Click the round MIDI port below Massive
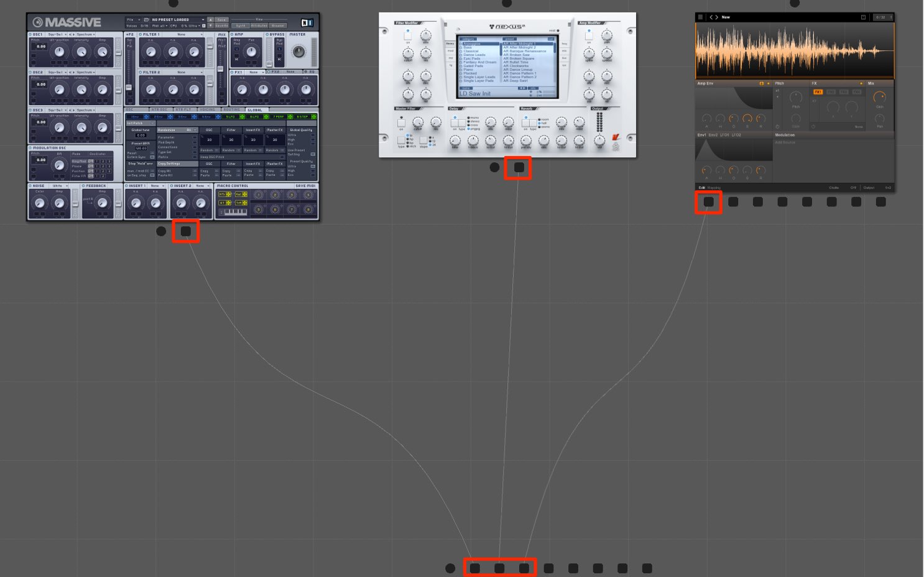Screen dimensions: 924x577 pyautogui.click(x=161, y=231)
